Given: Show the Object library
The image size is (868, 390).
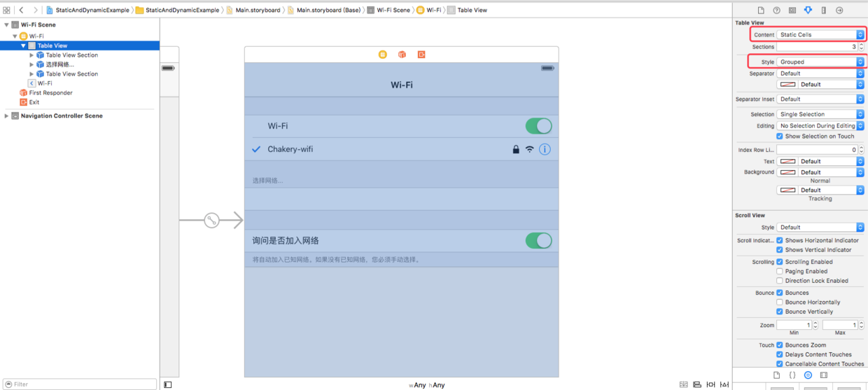Looking at the screenshot, I should 808,375.
